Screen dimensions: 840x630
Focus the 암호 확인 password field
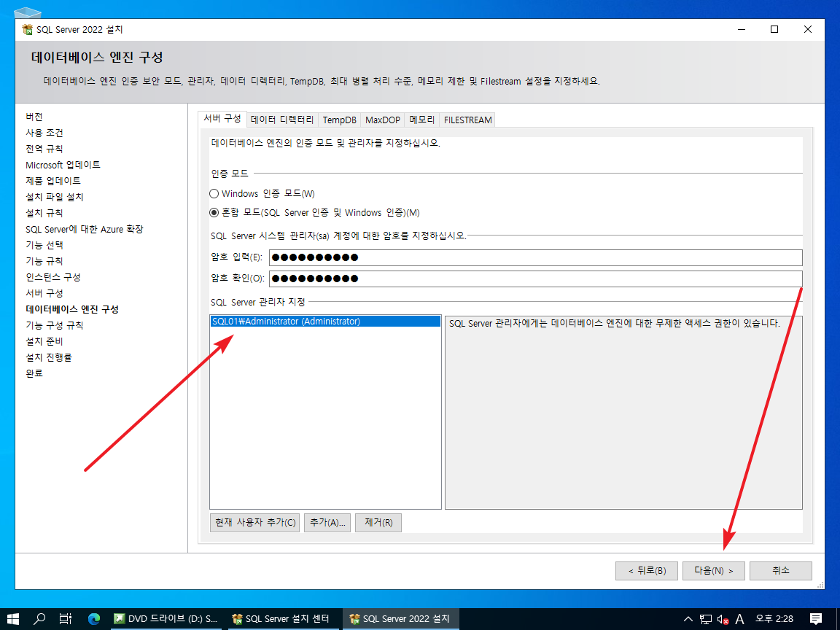point(536,279)
